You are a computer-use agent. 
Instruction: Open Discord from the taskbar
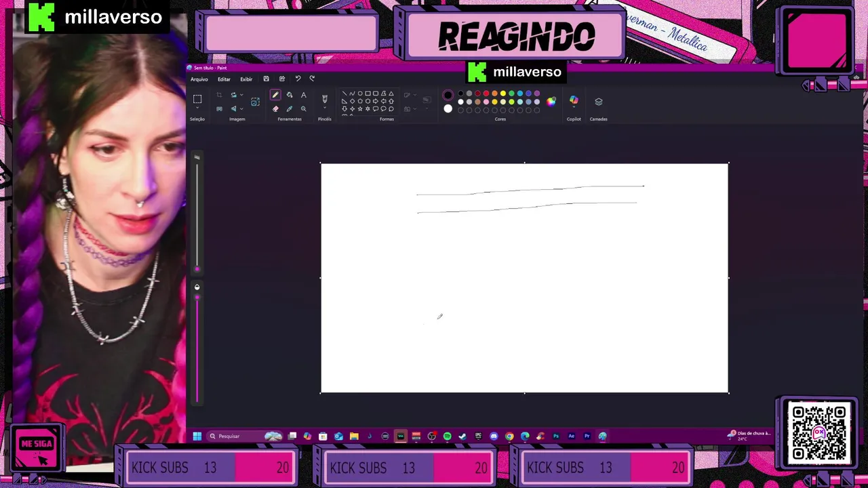click(494, 436)
